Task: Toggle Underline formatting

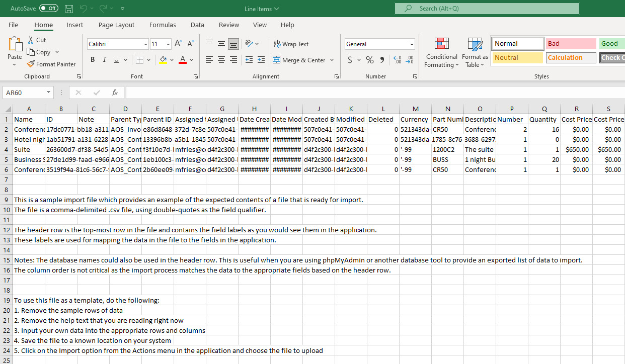Action: pos(116,60)
